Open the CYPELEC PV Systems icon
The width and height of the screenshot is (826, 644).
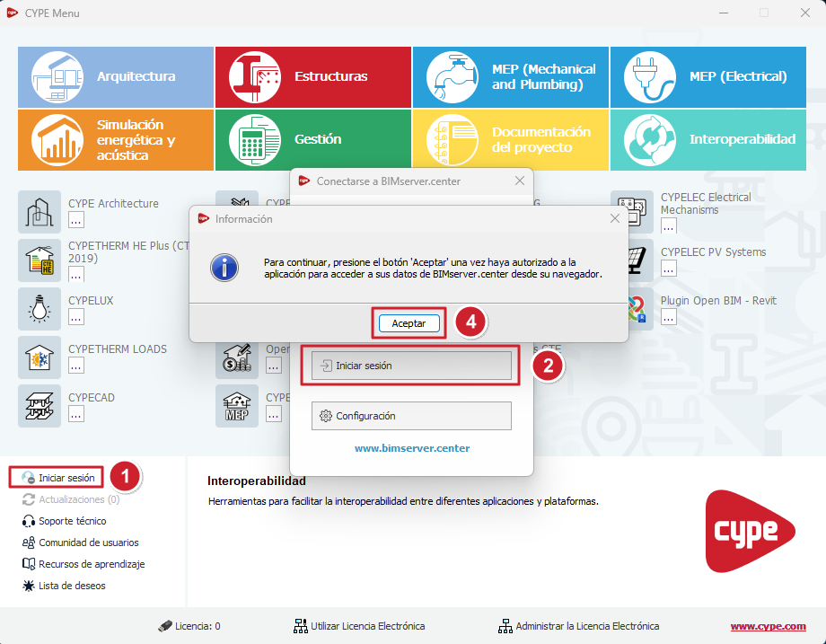(632, 260)
